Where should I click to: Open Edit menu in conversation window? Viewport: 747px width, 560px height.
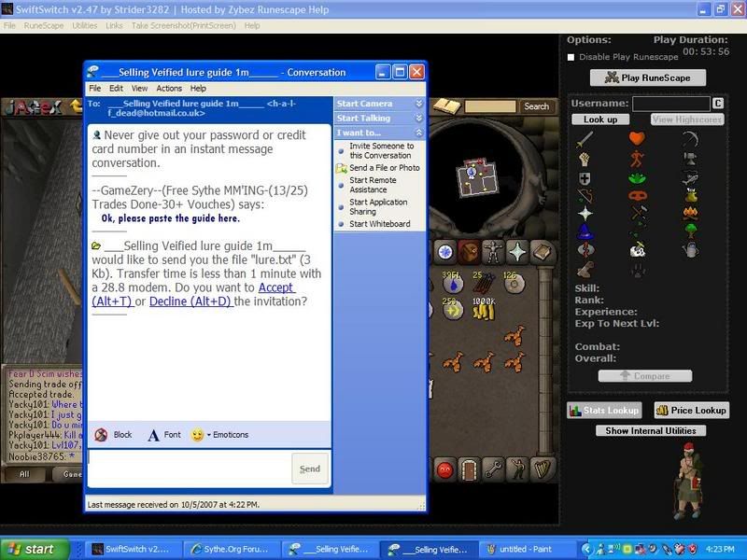pyautogui.click(x=116, y=88)
